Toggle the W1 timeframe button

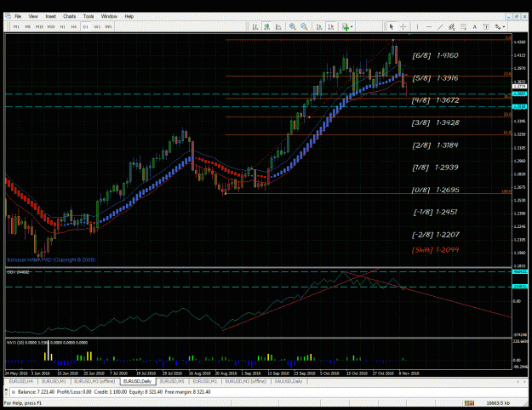[x=97, y=26]
